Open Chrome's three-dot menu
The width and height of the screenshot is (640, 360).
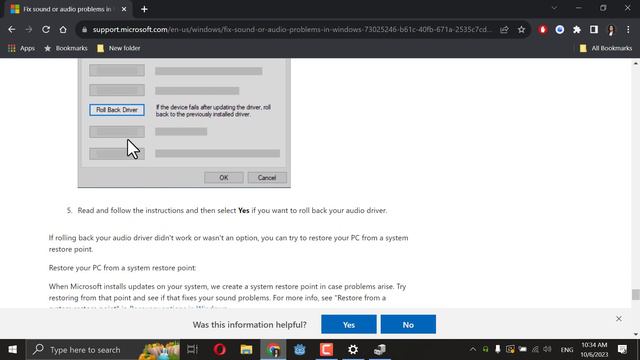point(628,29)
